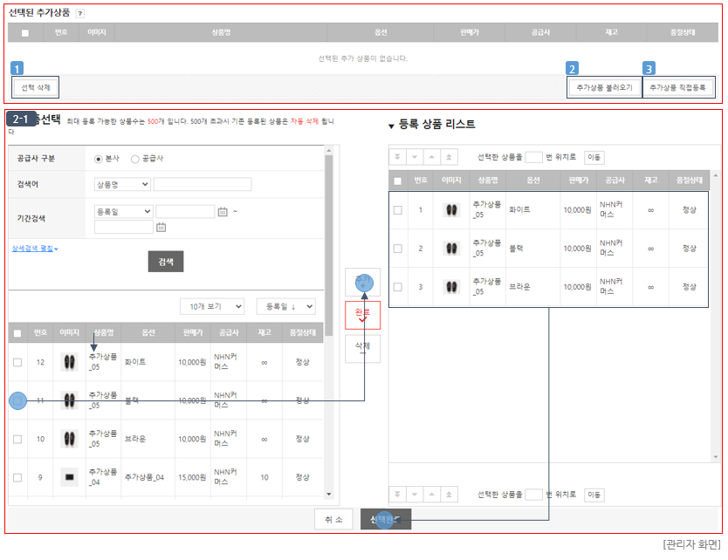Image resolution: width=728 pixels, height=560 pixels.
Task: Open the end date calendar picker
Action: pos(161,227)
